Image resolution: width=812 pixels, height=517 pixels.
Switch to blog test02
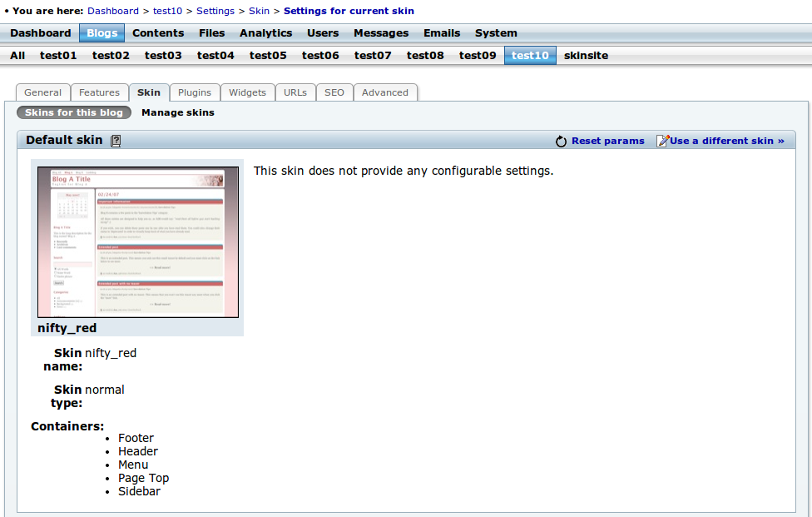click(x=111, y=56)
